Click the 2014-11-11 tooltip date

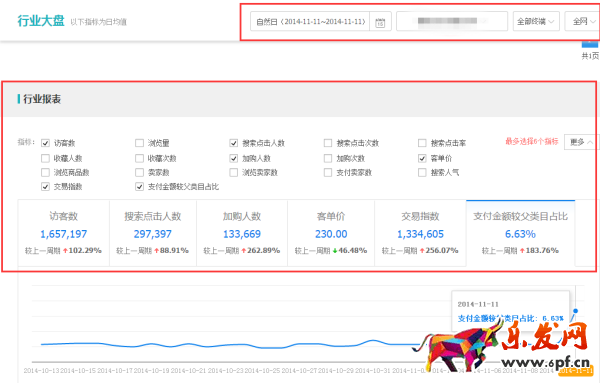(478, 304)
